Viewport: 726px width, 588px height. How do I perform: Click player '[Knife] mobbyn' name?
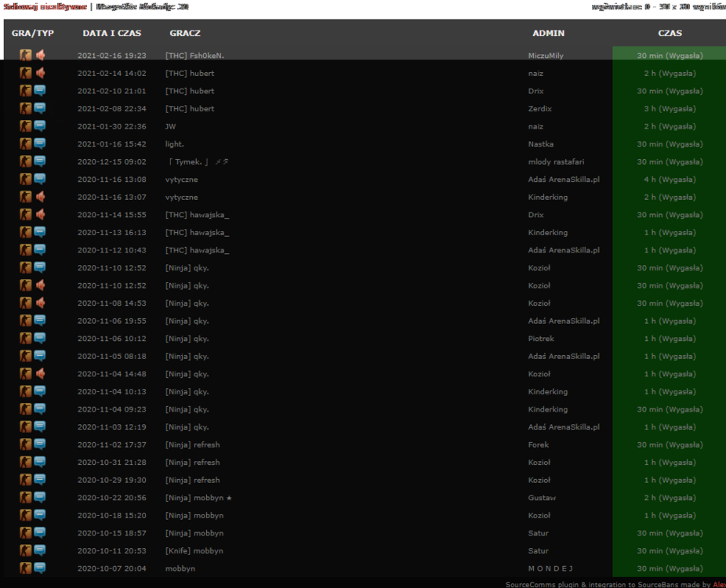pos(194,550)
